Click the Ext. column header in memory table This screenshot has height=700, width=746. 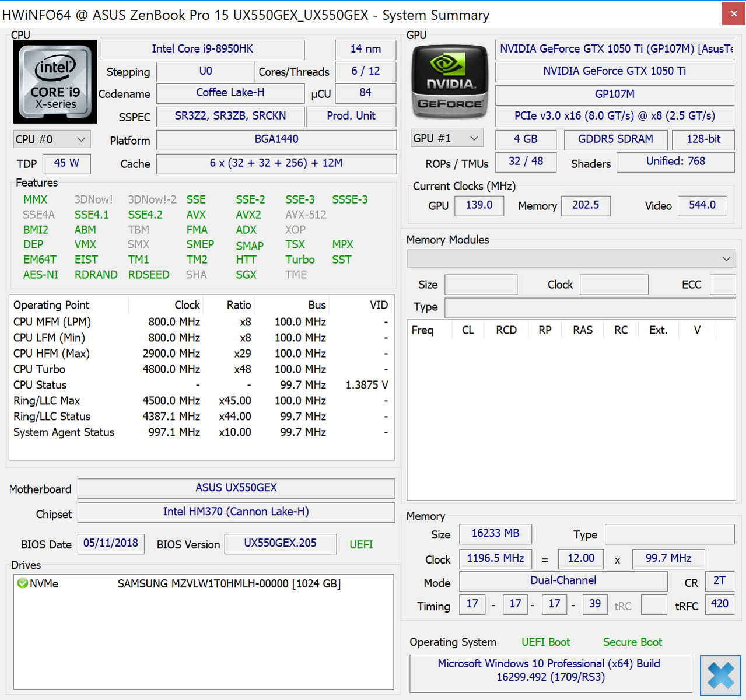point(658,330)
